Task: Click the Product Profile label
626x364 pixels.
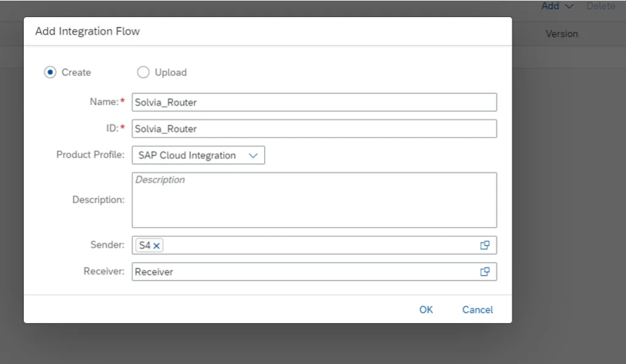Action: 90,155
